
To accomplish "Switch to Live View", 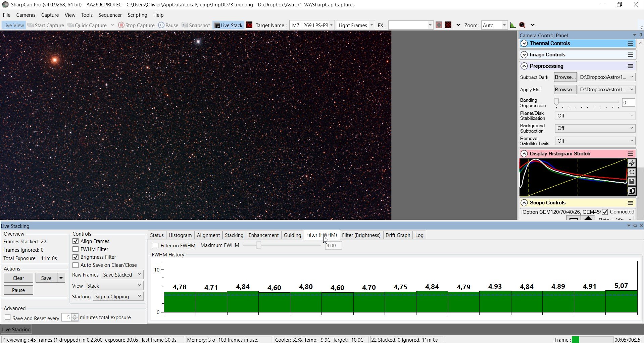I will [13, 25].
